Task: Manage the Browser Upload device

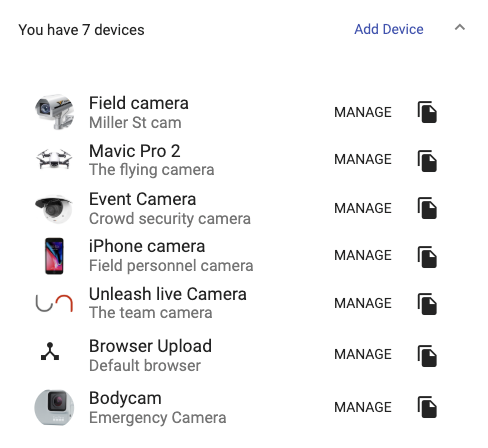Action: point(363,354)
